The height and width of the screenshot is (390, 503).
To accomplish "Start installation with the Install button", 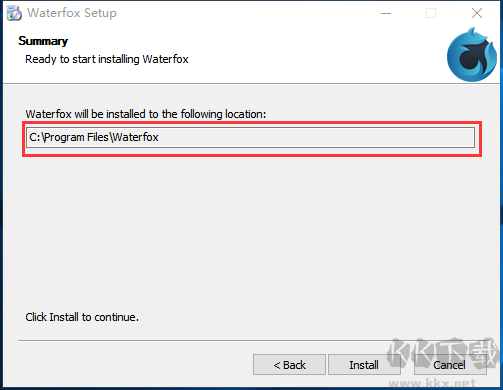I will click(364, 365).
